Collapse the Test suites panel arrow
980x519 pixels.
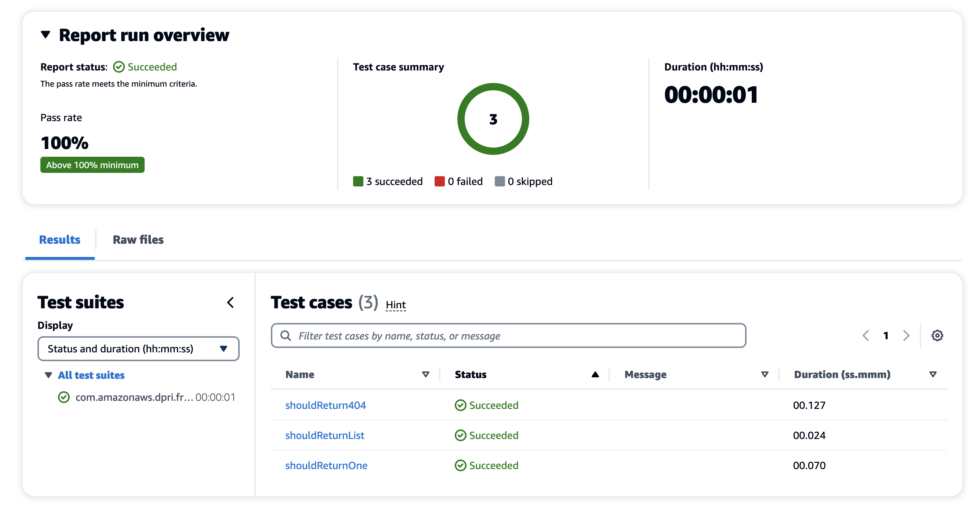click(x=231, y=302)
